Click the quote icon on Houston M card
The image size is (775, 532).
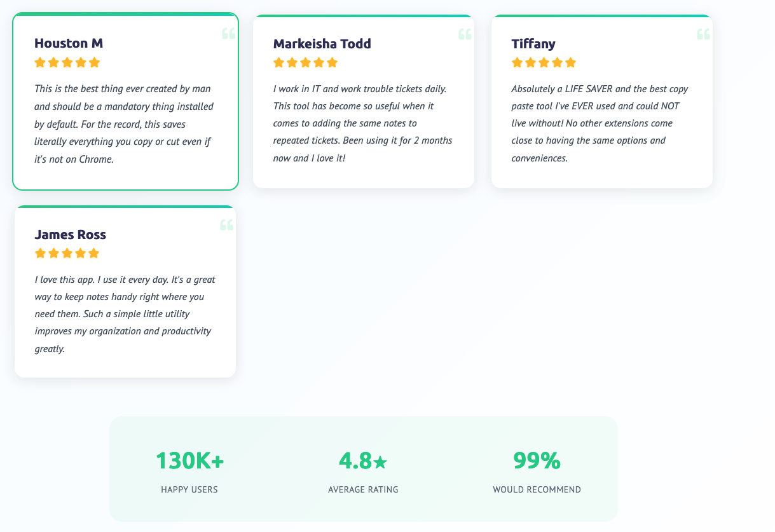[x=228, y=34]
